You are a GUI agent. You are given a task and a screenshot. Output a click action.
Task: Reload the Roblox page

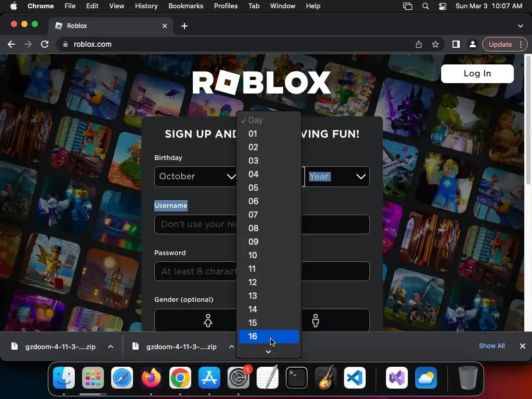coord(45,44)
